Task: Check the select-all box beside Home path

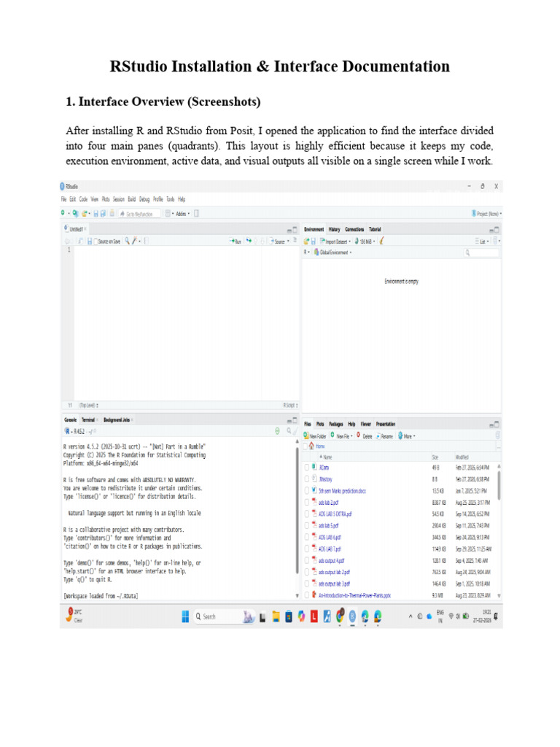Action: pos(306,446)
